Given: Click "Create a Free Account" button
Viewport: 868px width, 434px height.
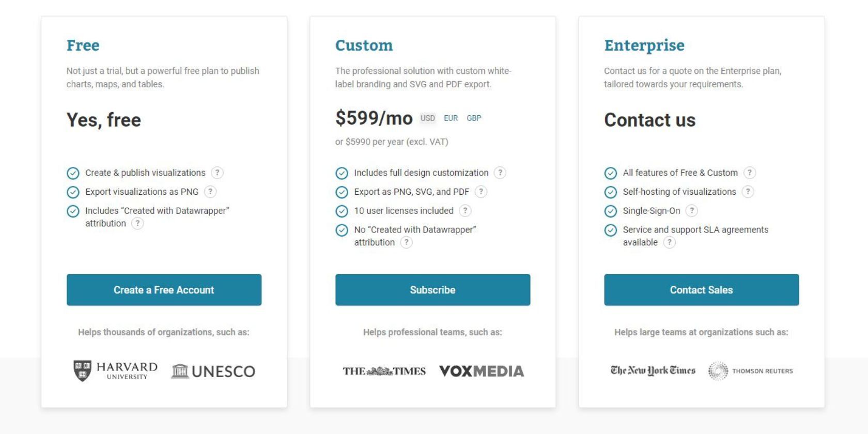Looking at the screenshot, I should [164, 290].
